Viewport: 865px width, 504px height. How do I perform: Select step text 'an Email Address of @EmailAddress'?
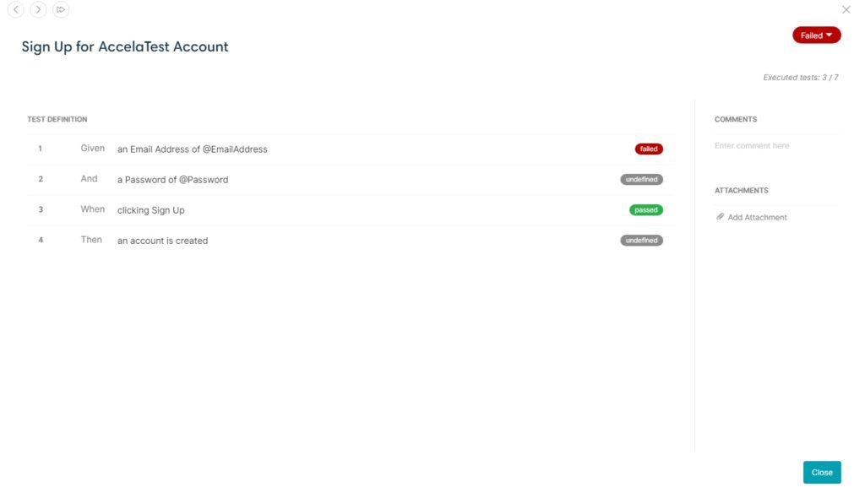(192, 149)
